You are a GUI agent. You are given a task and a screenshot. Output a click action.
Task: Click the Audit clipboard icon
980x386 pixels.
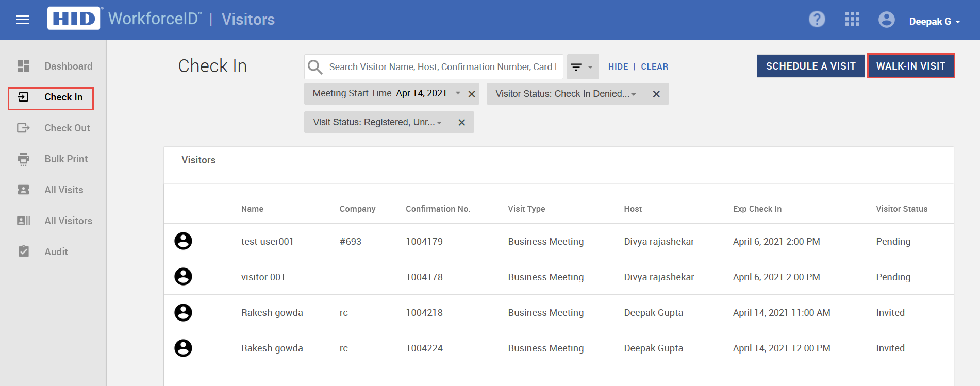click(x=23, y=251)
